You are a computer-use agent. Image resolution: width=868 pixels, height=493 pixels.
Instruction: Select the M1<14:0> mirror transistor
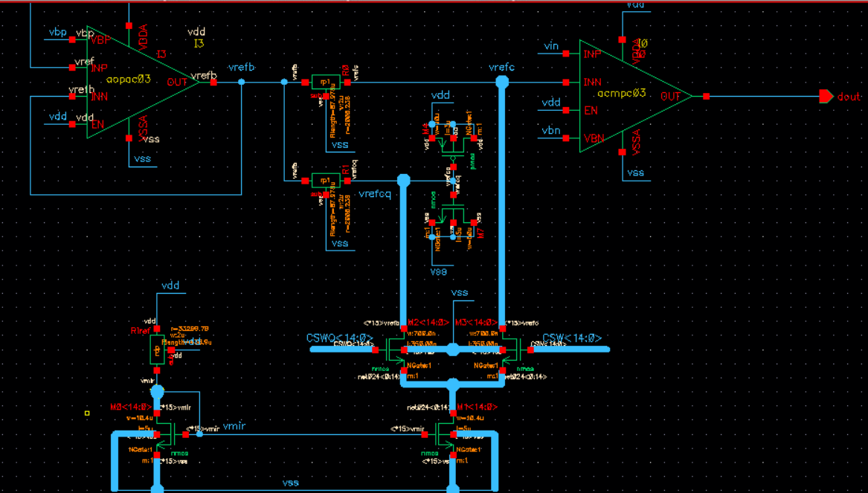446,434
